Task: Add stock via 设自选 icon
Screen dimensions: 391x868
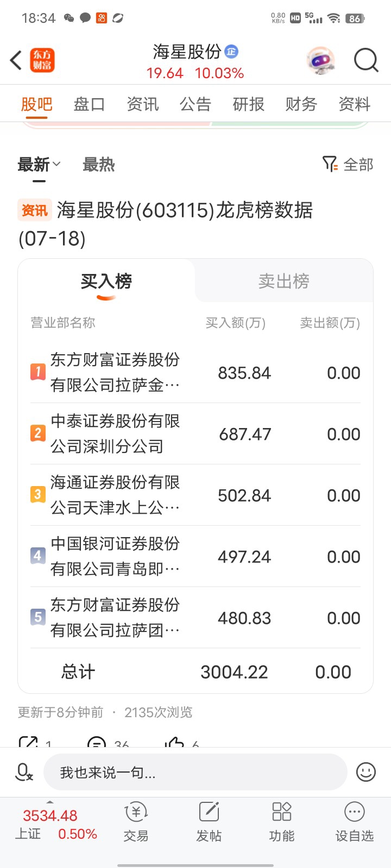Action: click(x=355, y=822)
